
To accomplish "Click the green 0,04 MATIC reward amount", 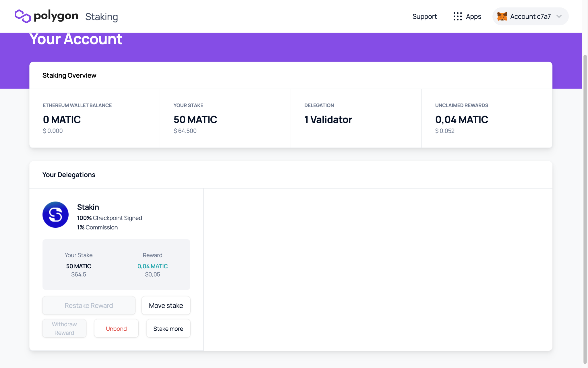I will [x=152, y=266].
